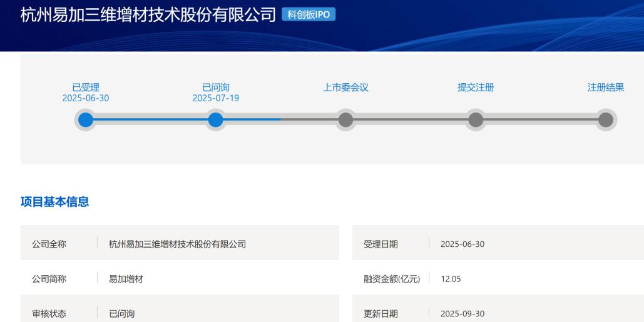Click the 融资金额 value 12.05
The width and height of the screenshot is (644, 322).
[451, 279]
